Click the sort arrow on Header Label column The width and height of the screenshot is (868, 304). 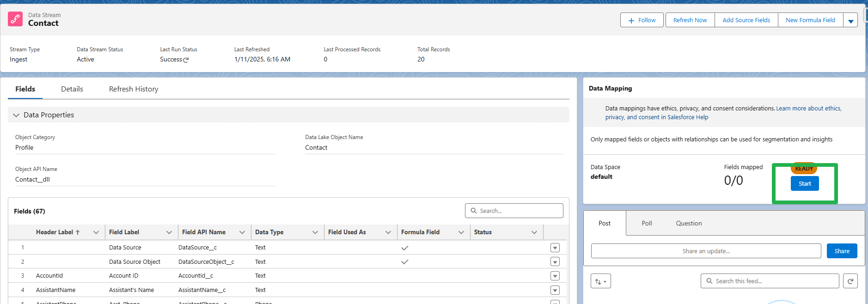point(78,232)
